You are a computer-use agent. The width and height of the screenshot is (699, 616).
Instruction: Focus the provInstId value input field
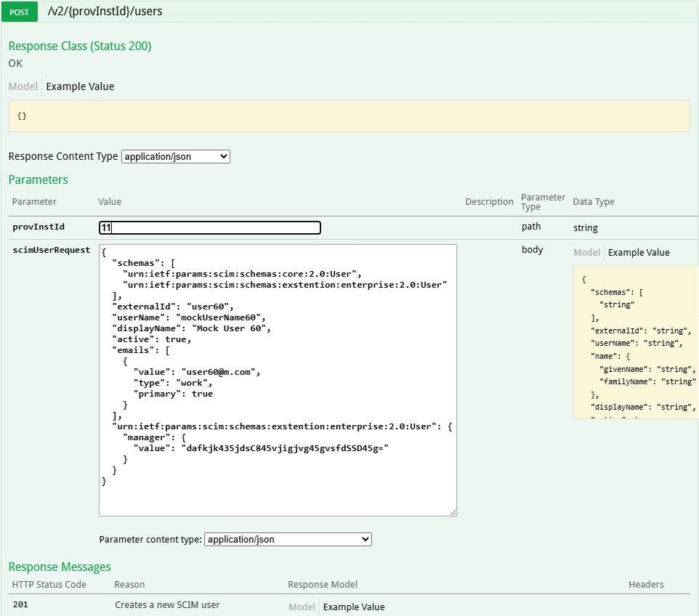(x=209, y=228)
